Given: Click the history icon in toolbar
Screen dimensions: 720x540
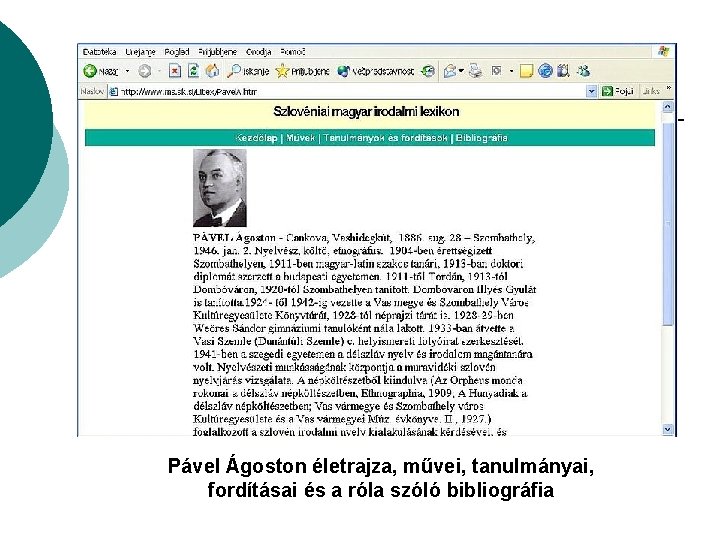Looking at the screenshot, I should point(428,71).
